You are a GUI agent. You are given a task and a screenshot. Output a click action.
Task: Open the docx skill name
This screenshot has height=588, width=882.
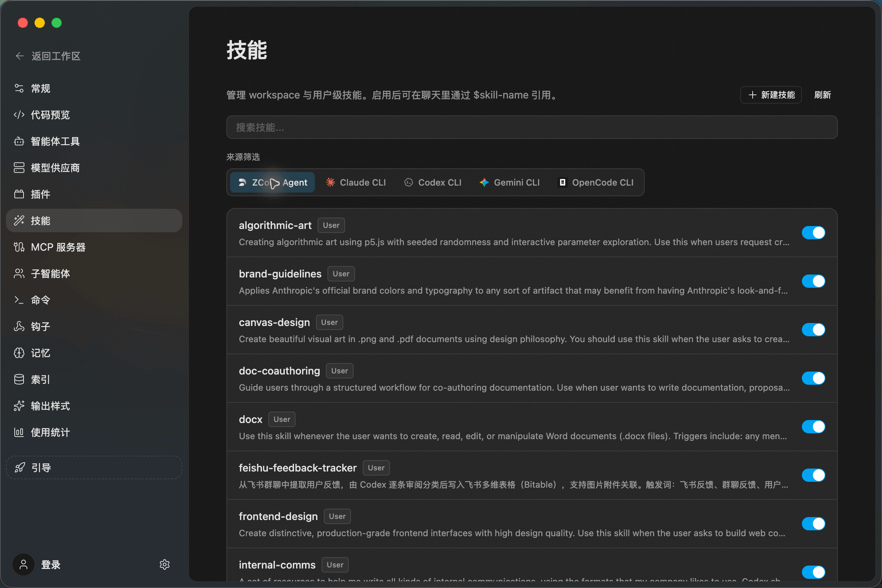pos(251,419)
